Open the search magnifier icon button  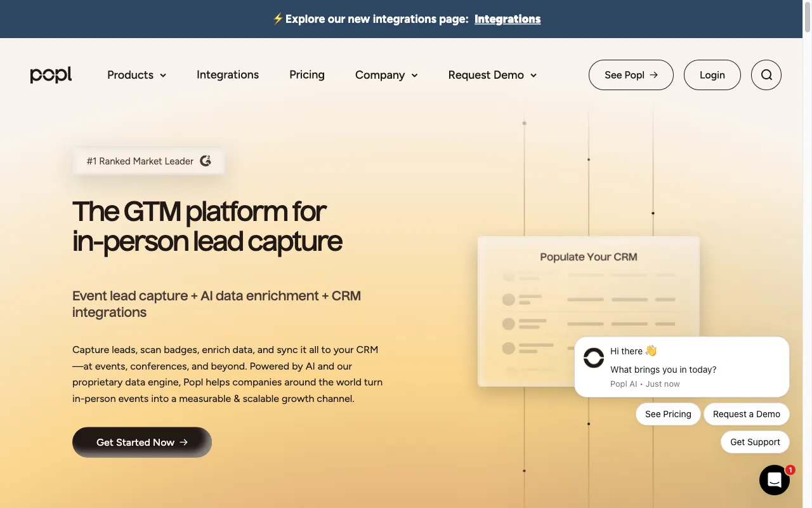click(x=766, y=75)
